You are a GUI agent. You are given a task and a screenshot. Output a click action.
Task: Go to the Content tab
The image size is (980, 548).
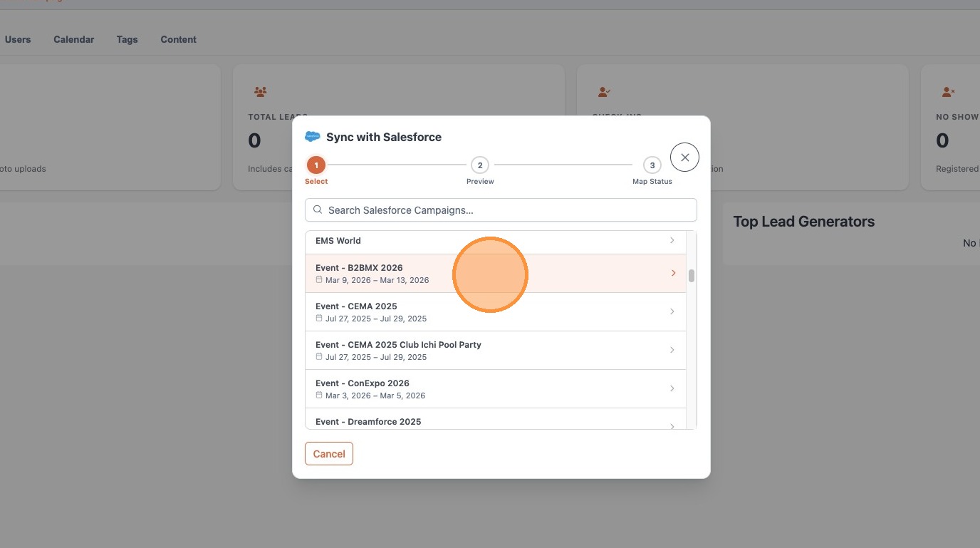click(179, 39)
